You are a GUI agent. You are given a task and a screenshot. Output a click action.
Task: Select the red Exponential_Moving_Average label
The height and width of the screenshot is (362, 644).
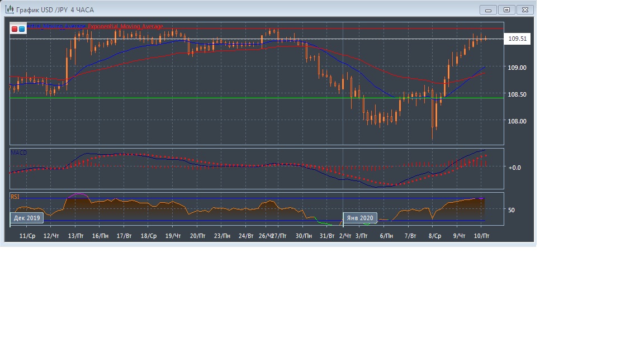point(126,26)
